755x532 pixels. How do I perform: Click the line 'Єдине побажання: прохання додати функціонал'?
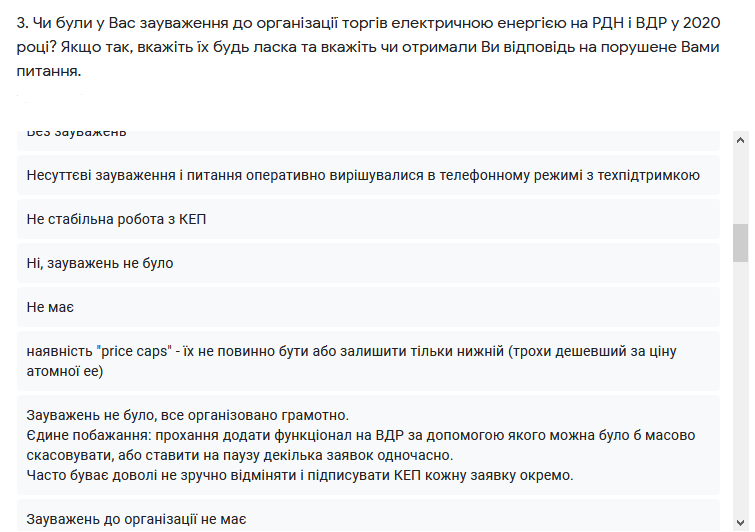361,435
